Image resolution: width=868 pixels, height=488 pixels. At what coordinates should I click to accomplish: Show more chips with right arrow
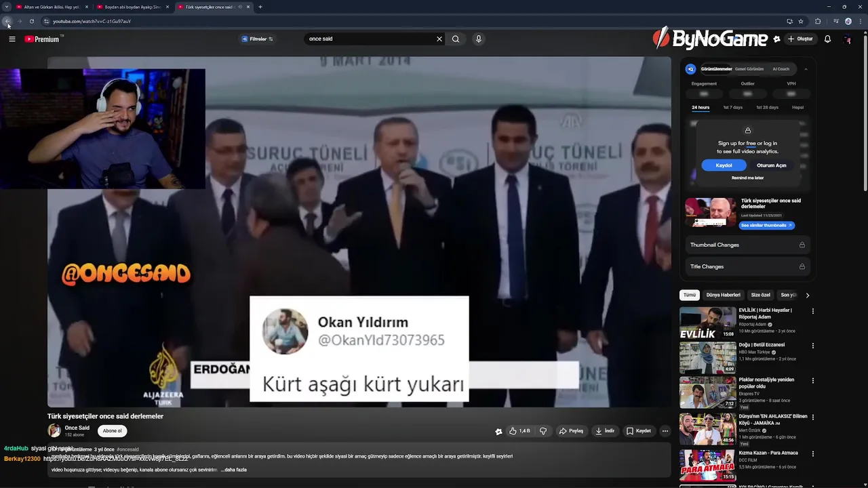tap(807, 295)
